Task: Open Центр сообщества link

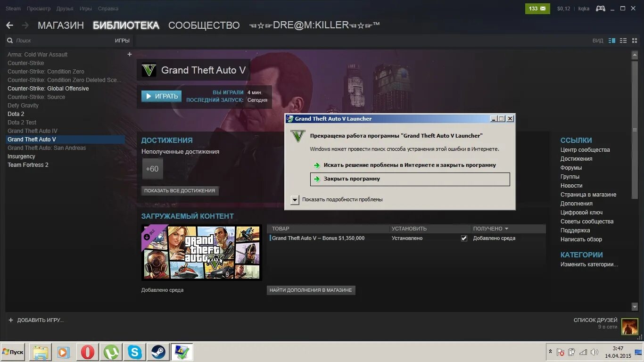Action: pyautogui.click(x=585, y=150)
